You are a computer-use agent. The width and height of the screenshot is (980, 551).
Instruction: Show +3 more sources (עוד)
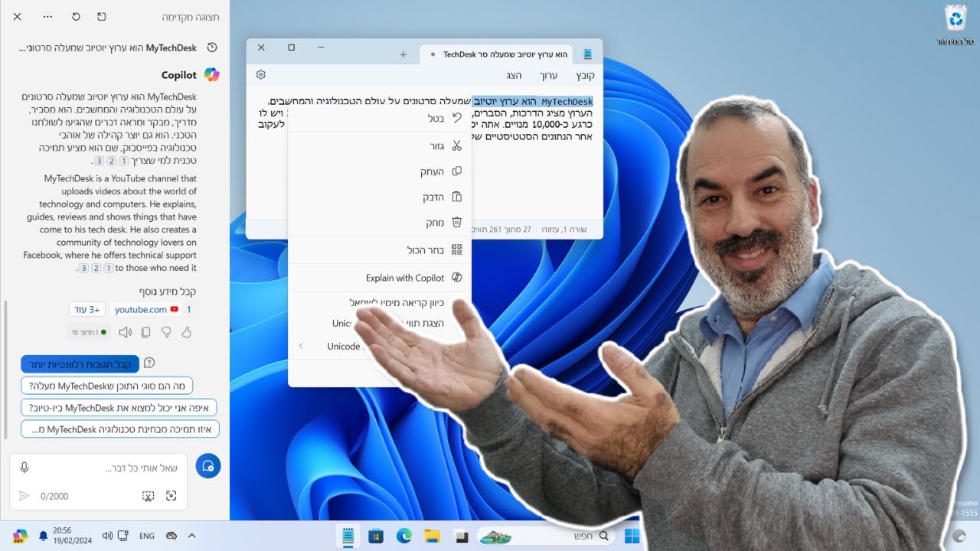[87, 309]
